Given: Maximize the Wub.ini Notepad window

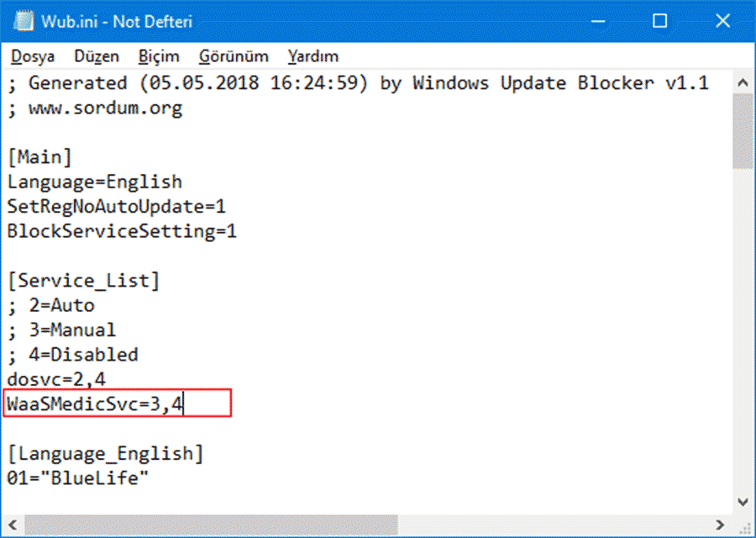Looking at the screenshot, I should (x=659, y=21).
